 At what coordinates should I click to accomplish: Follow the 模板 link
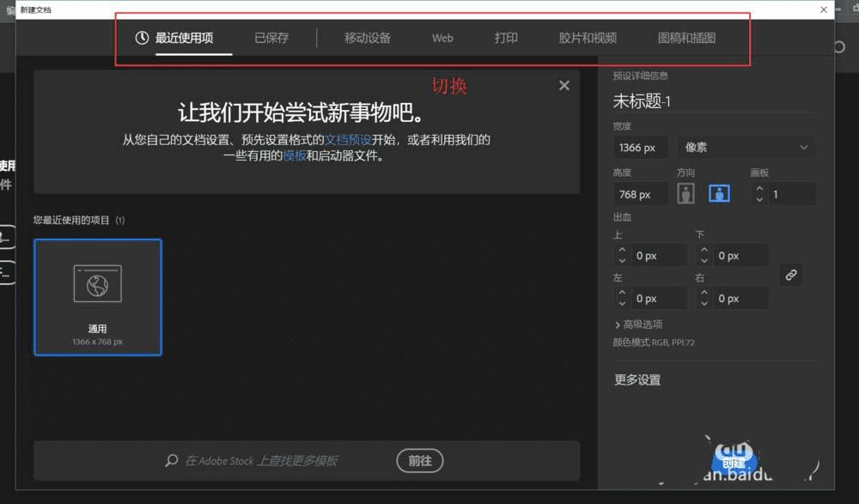(294, 155)
